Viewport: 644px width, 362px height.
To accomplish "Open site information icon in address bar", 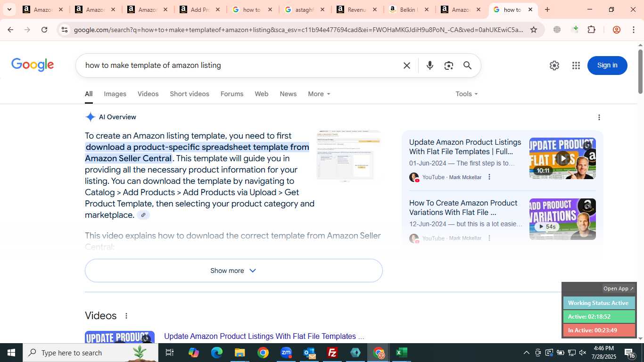I will point(65,30).
